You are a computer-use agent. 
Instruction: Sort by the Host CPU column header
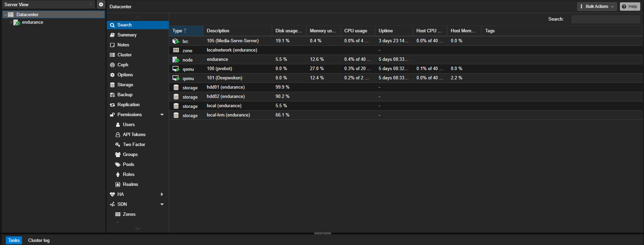[430, 31]
